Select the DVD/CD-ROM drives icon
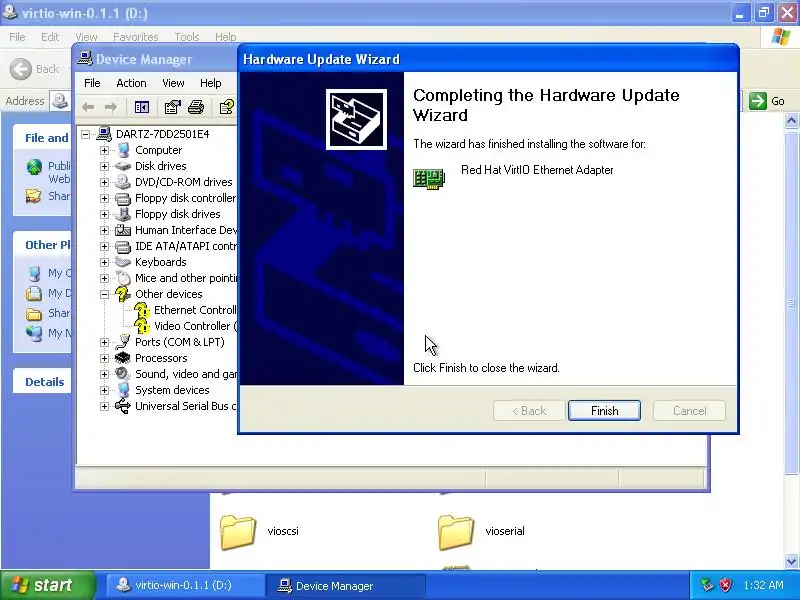This screenshot has height=600, width=800. tap(123, 182)
